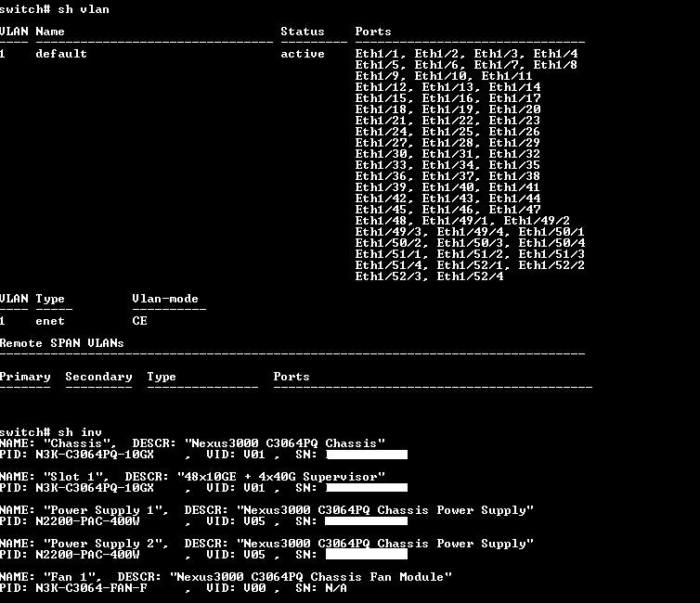Select the 'Eth1/8' port entry
700x603 pixels.
click(555, 65)
